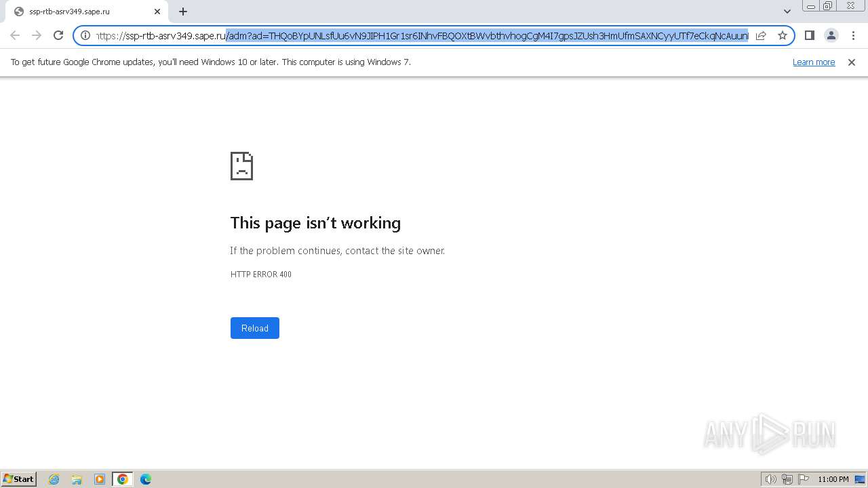View site information icon in address bar
Viewport: 868px width, 488px height.
click(85, 35)
